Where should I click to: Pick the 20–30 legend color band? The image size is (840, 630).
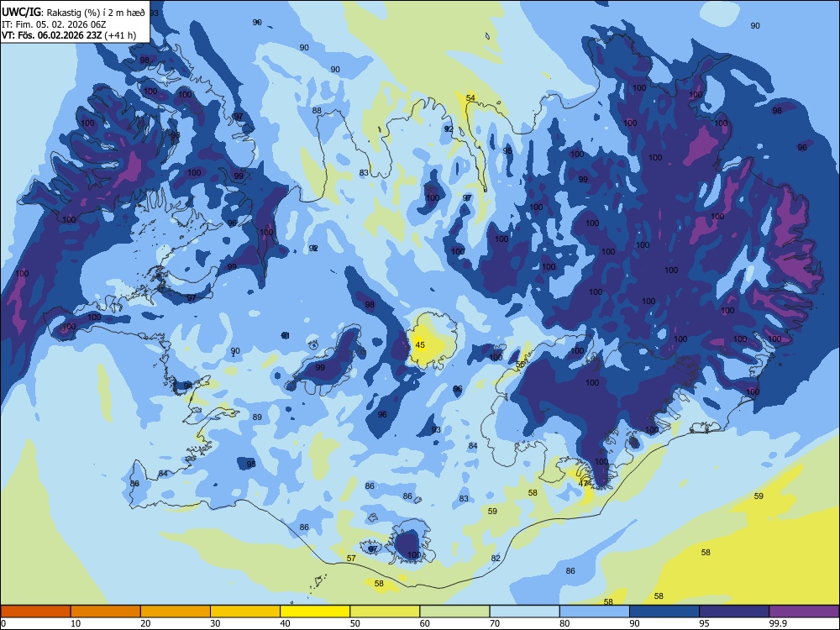pyautogui.click(x=176, y=612)
